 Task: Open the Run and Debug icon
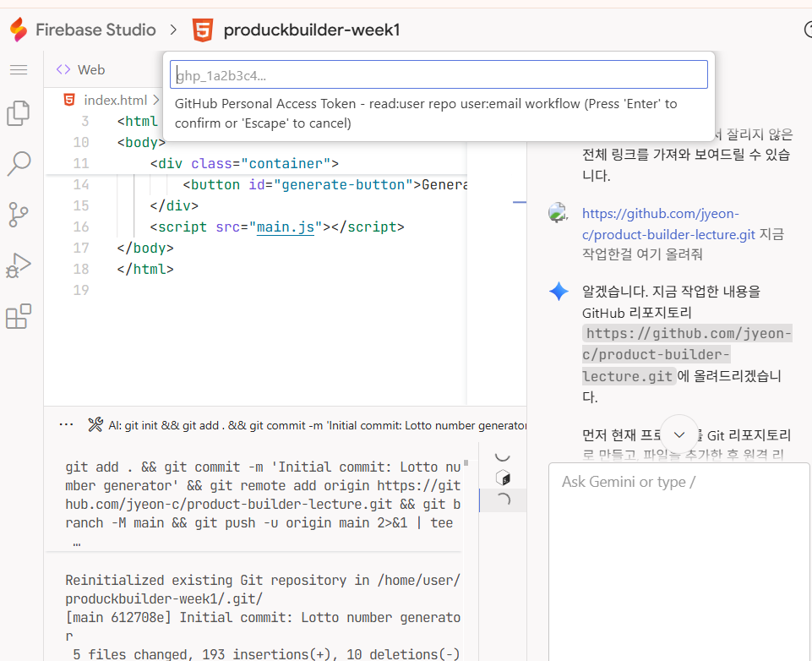pyautogui.click(x=19, y=265)
